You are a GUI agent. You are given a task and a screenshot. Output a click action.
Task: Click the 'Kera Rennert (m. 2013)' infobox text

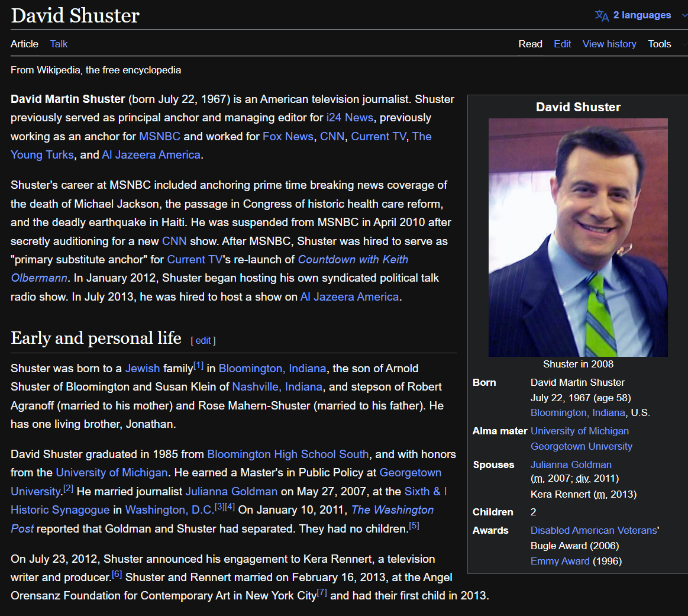pyautogui.click(x=583, y=495)
